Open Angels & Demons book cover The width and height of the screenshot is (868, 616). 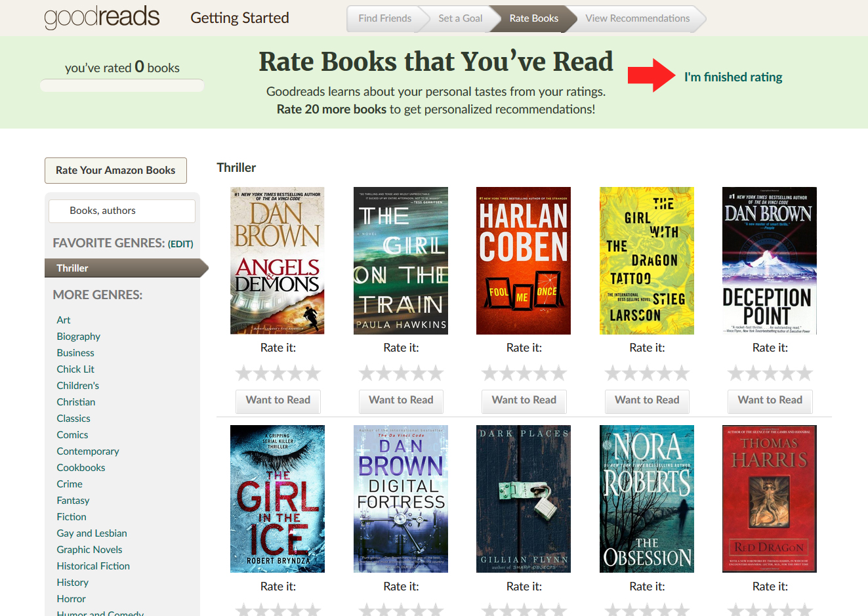(x=278, y=260)
